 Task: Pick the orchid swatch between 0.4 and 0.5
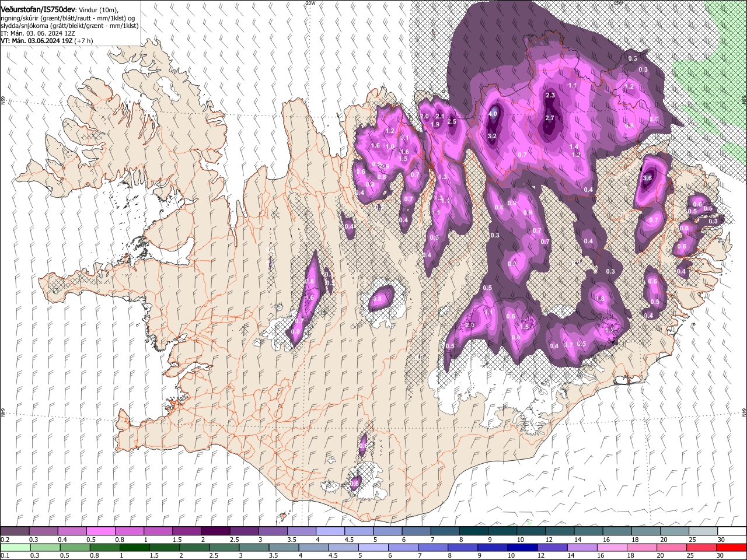72,531
